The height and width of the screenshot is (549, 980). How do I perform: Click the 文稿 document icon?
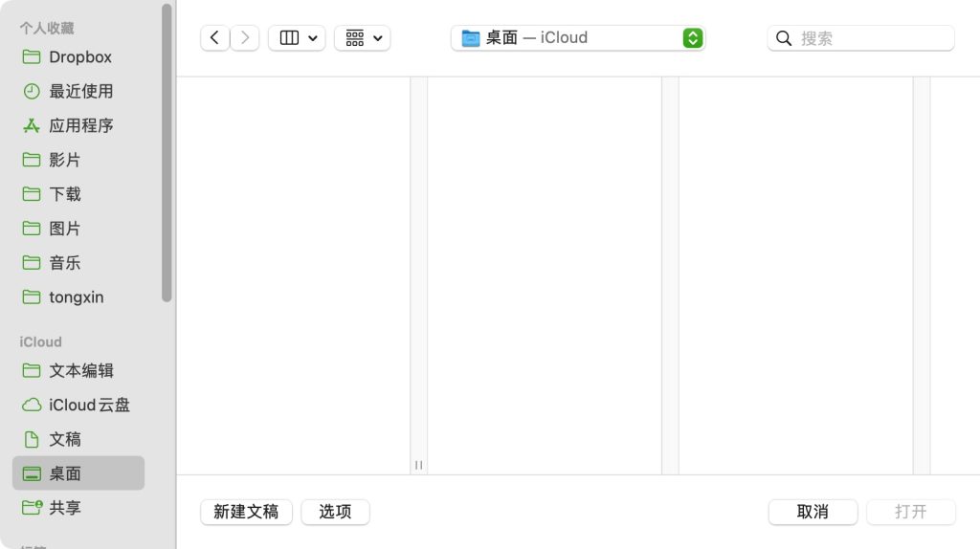pos(32,439)
